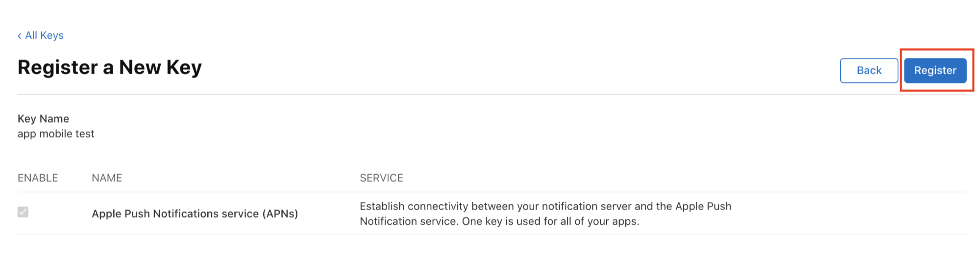
Task: Click the NAME column header
Action: coord(107,178)
